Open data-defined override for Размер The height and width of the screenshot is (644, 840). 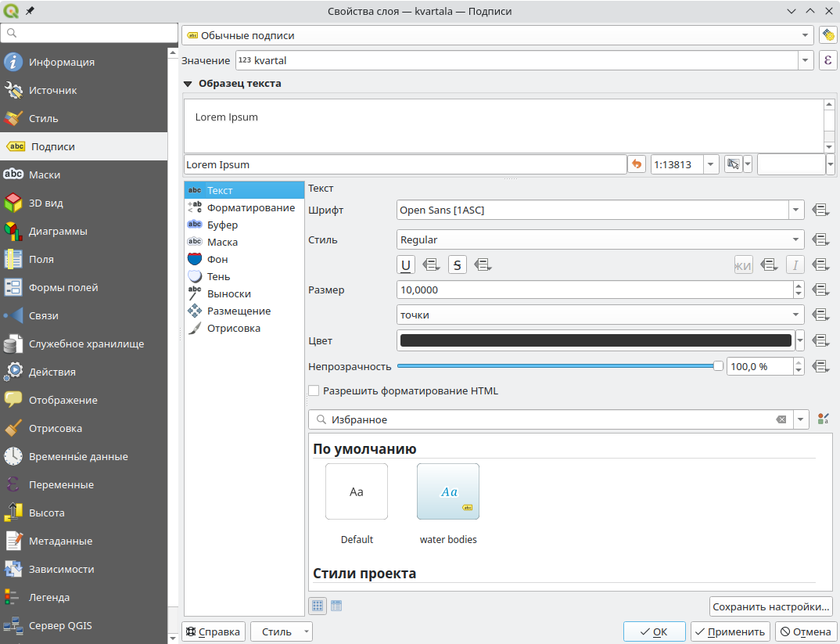pyautogui.click(x=820, y=290)
